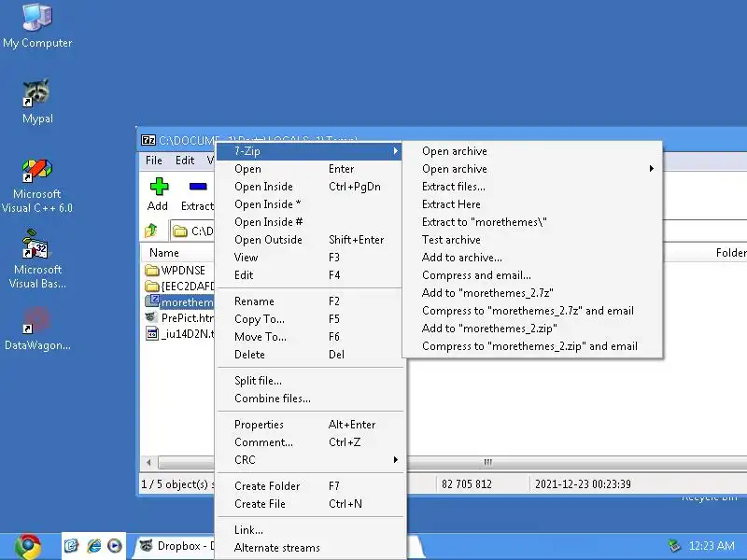747x560 pixels.
Task: Click the green plus Add toolbar icon
Action: pyautogui.click(x=159, y=187)
